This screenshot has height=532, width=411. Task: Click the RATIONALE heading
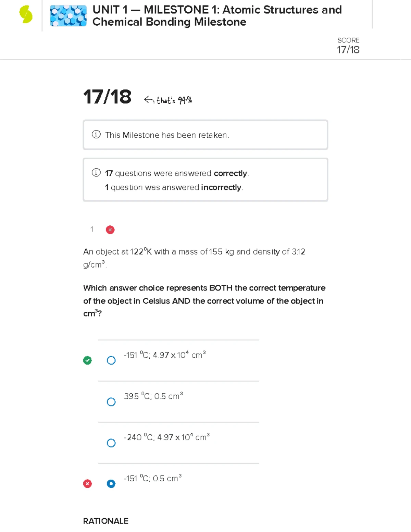tap(106, 521)
